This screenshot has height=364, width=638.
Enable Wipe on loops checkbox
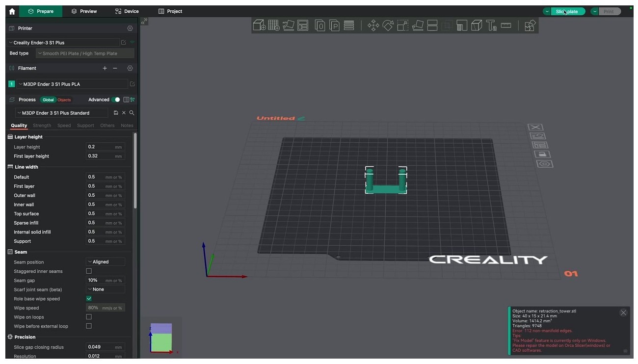click(x=89, y=317)
